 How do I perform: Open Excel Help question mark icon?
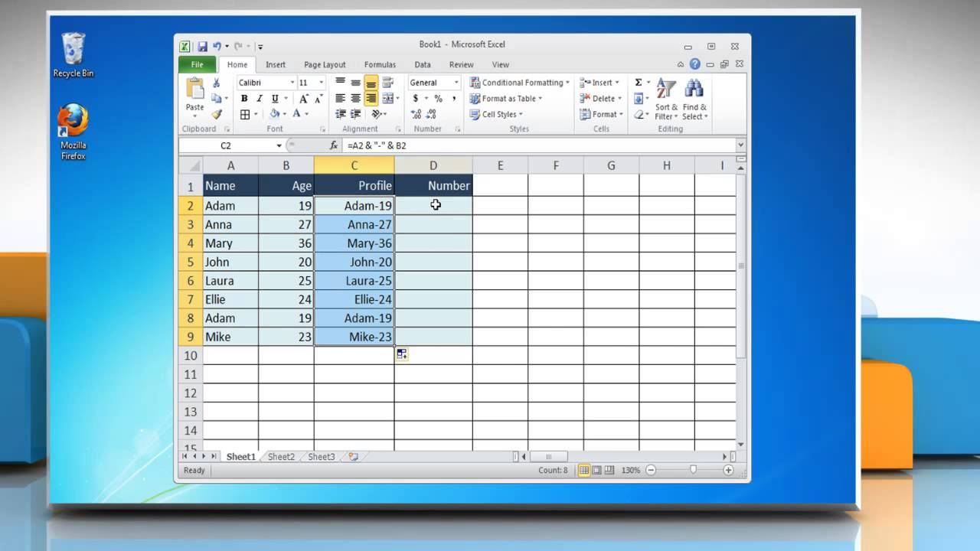click(x=695, y=64)
